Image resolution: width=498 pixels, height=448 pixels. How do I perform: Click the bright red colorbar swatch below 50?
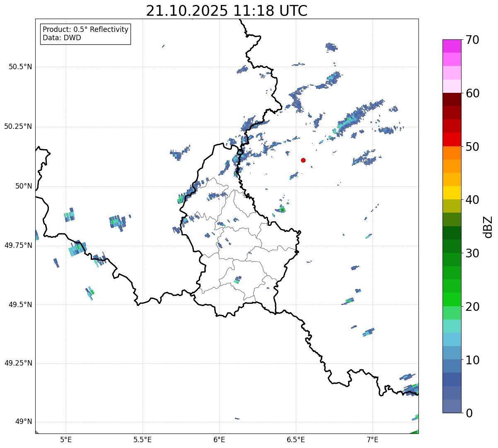452,139
